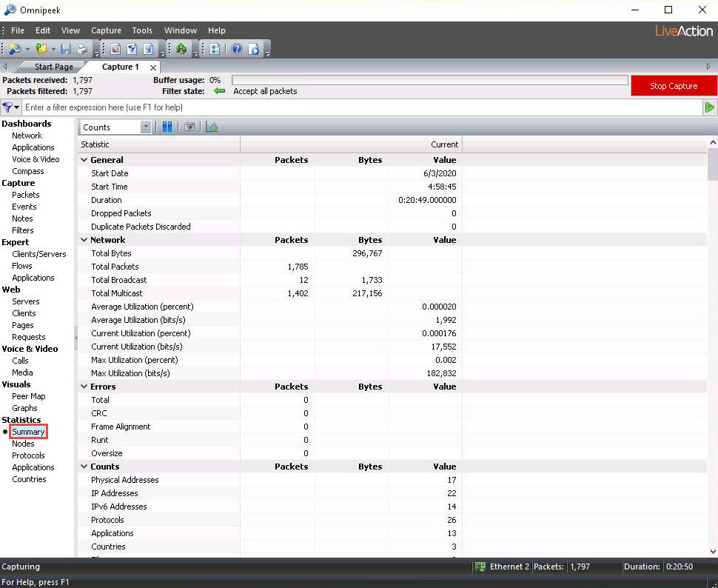Collapse the General statistics group
Viewport: 718px width, 588px height.
(84, 160)
